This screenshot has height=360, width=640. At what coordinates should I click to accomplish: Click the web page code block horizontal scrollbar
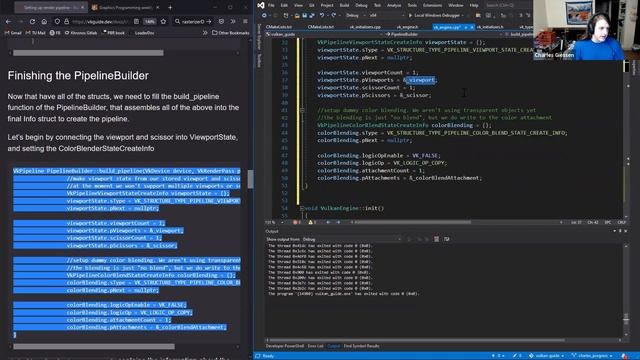94,347
